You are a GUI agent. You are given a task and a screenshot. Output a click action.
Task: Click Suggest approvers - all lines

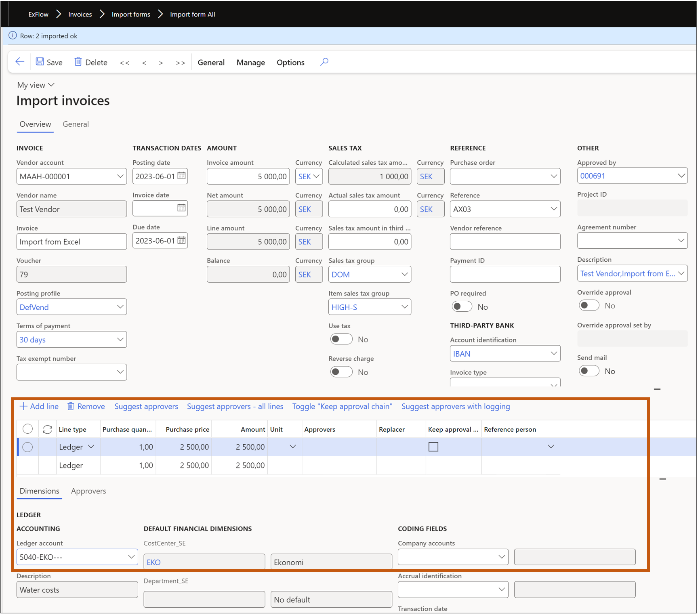point(235,407)
